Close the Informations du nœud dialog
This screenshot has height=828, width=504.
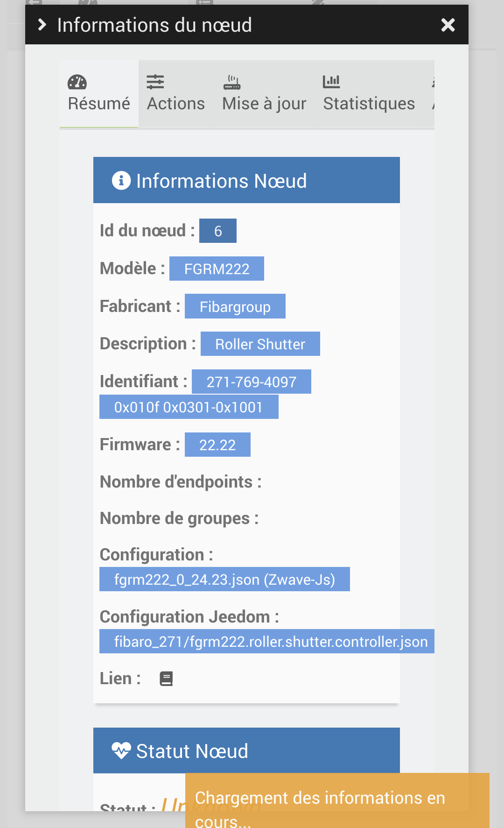[x=448, y=25]
